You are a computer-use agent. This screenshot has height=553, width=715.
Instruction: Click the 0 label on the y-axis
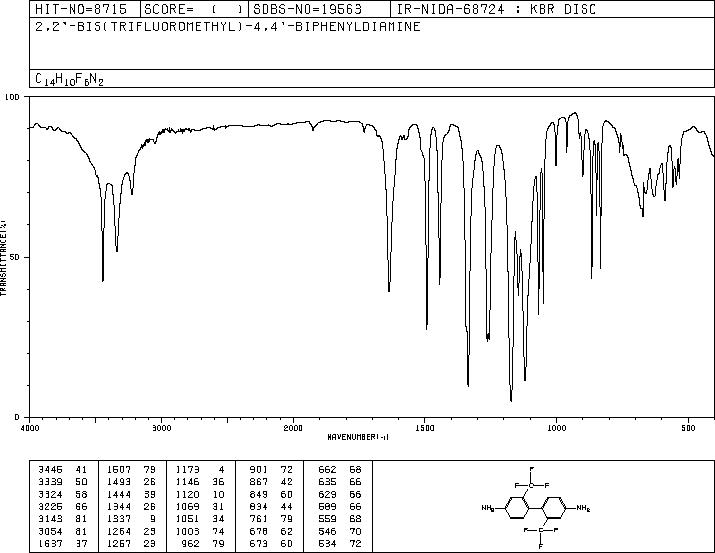(x=17, y=417)
